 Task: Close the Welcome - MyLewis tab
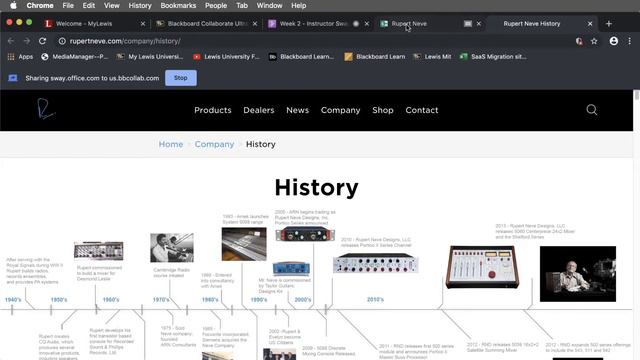(x=143, y=24)
